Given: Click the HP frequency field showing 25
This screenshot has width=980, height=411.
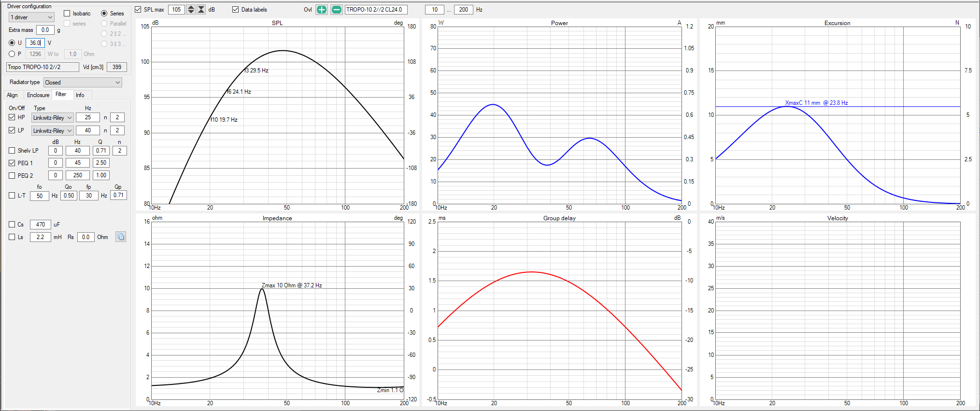Looking at the screenshot, I should tap(88, 117).
